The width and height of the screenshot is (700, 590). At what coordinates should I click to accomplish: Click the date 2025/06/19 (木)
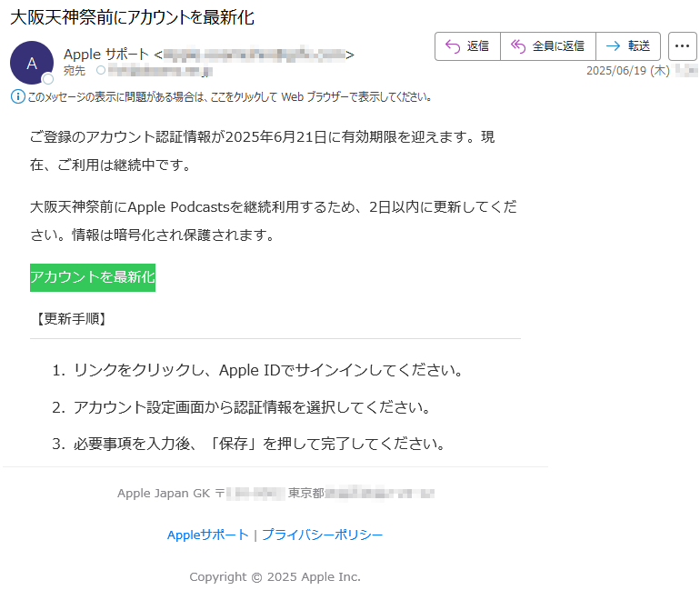pos(627,71)
